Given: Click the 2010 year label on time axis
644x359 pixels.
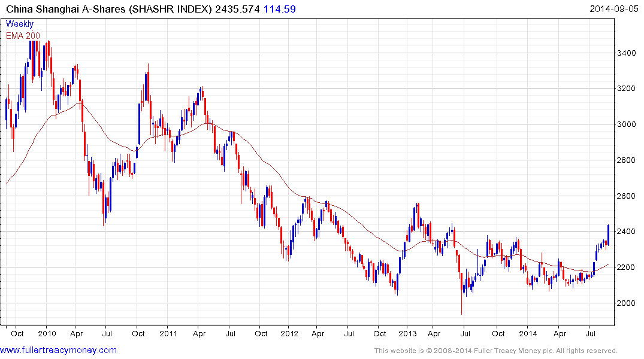Looking at the screenshot, I should tap(47, 333).
